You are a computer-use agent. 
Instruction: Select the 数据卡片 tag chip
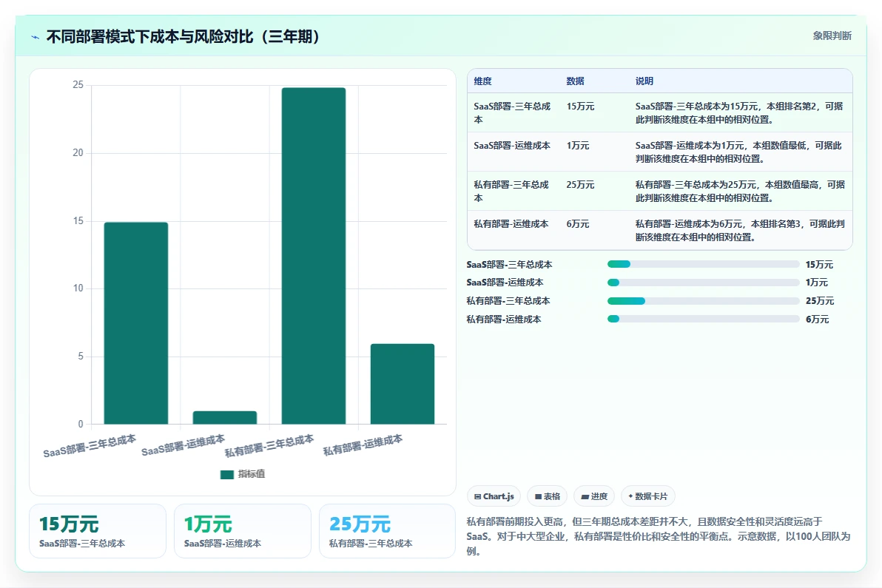[647, 496]
